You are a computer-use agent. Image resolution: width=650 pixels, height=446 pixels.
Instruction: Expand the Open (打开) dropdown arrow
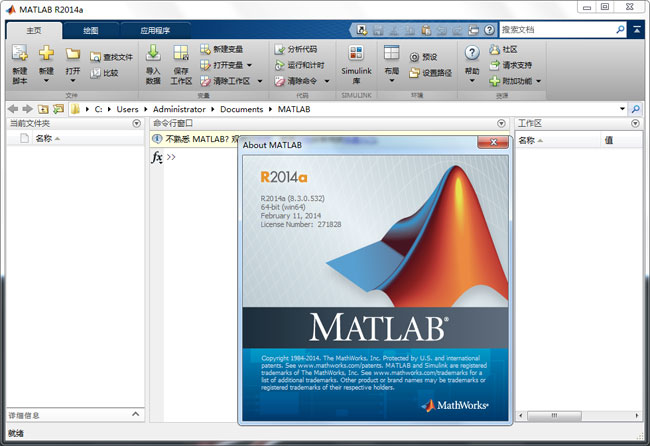pyautogui.click(x=73, y=80)
